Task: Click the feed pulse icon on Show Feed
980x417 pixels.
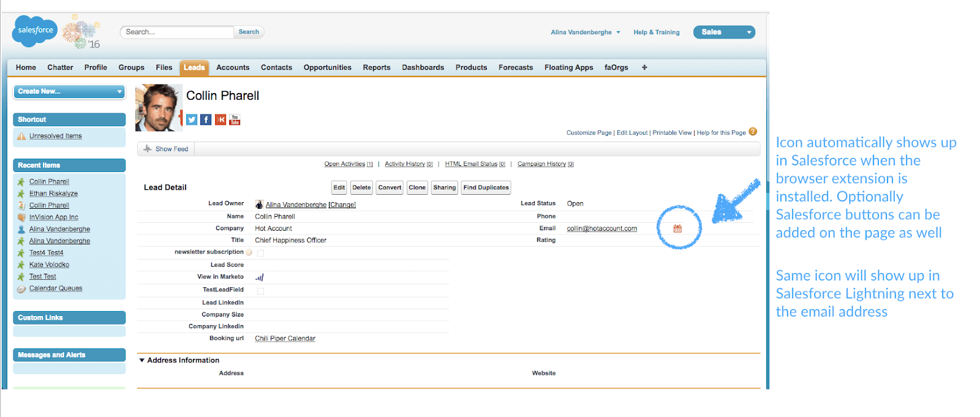Action: pyautogui.click(x=148, y=149)
